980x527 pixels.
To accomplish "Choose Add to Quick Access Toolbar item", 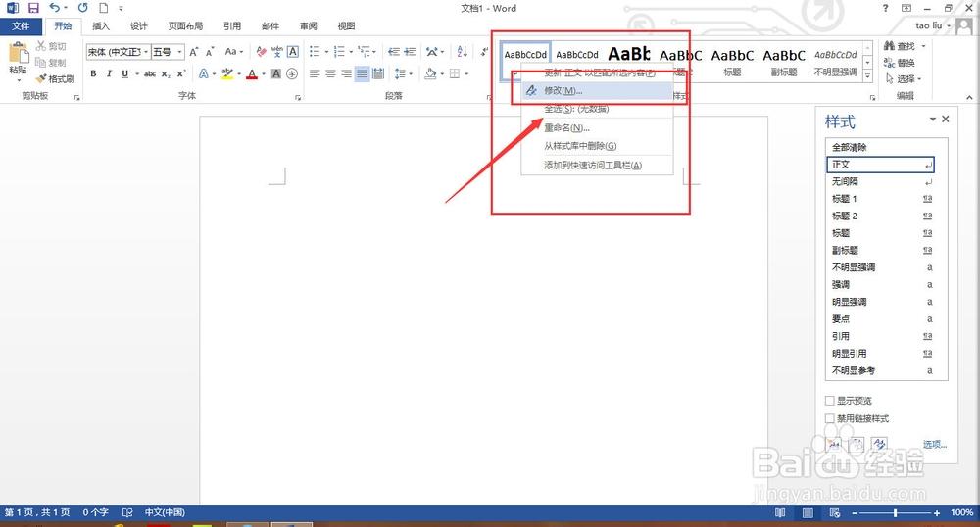I will pos(597,166).
